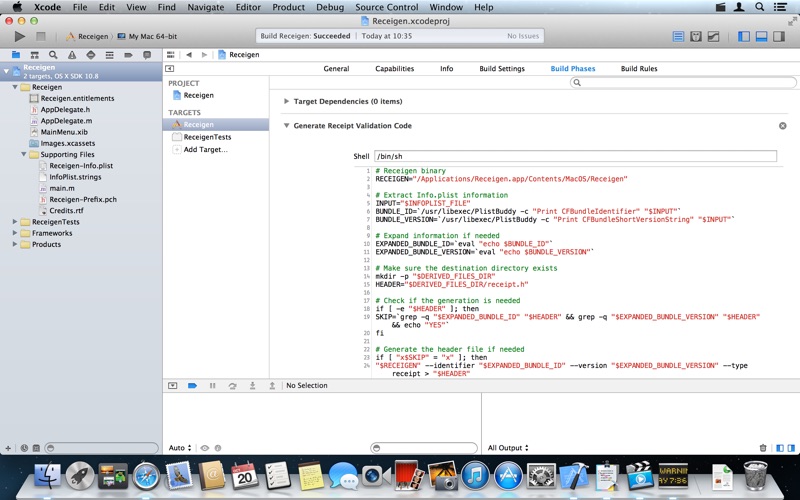Collapse the Supporting Files group
This screenshot has height=500, width=800.
24,154
